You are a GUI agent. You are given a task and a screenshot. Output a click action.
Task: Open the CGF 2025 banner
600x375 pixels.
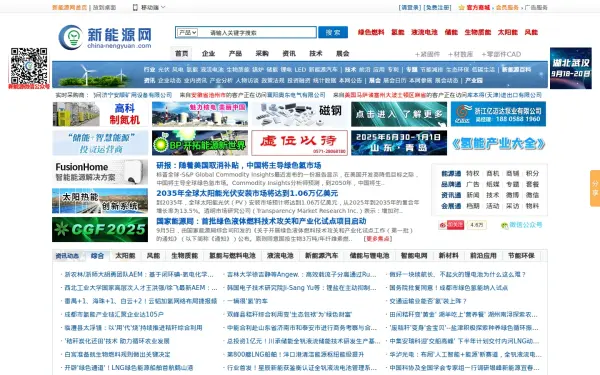coord(100,230)
